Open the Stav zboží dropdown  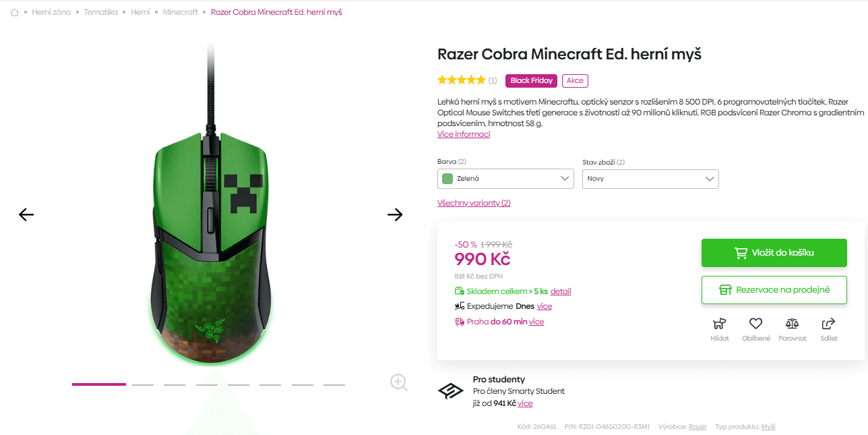[x=650, y=179]
